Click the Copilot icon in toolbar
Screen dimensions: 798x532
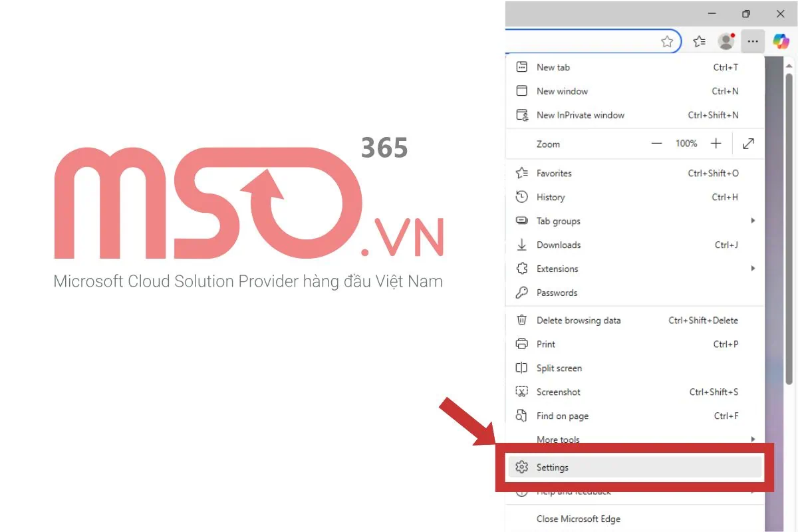[x=780, y=41]
